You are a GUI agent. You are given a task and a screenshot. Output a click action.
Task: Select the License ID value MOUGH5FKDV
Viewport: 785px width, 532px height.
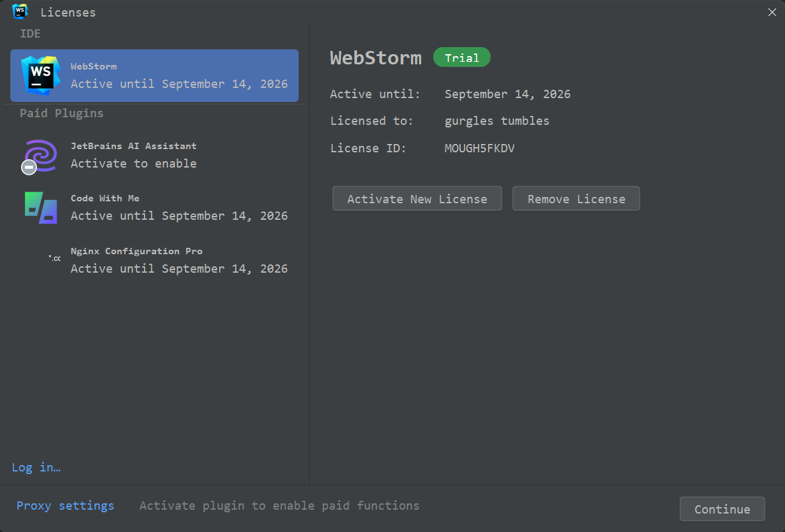point(479,147)
